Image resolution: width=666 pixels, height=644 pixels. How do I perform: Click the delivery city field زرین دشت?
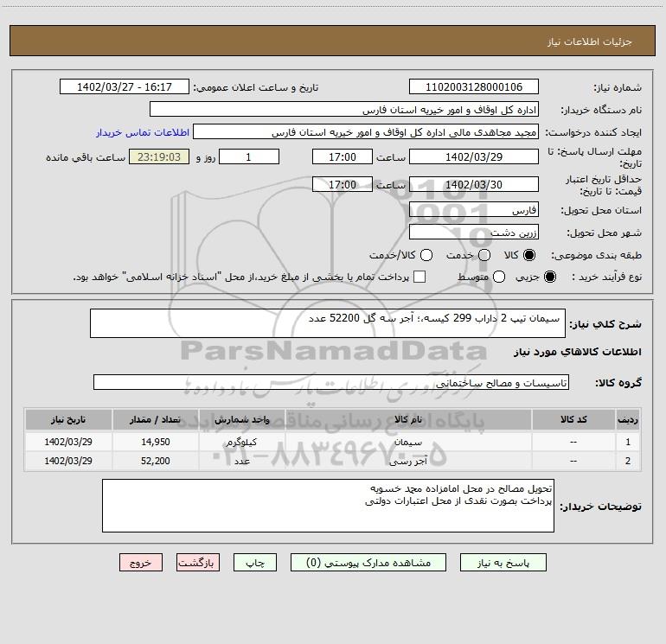(x=474, y=233)
